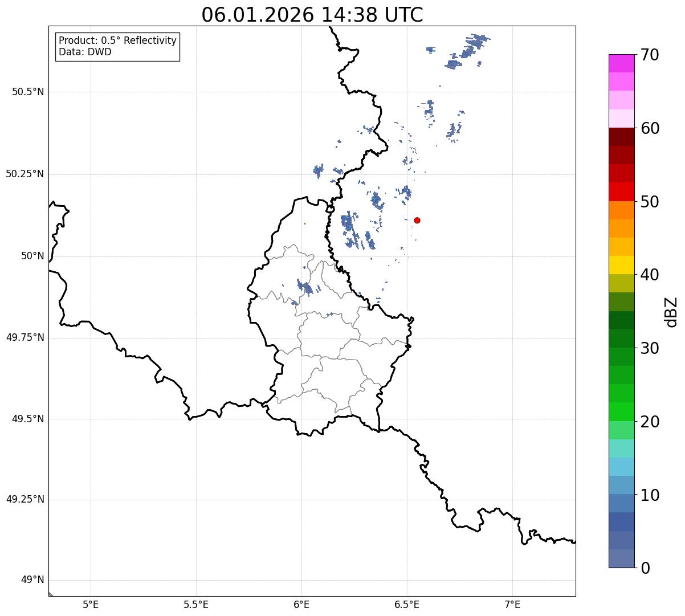Click the 6.5°E longitude label

407,604
